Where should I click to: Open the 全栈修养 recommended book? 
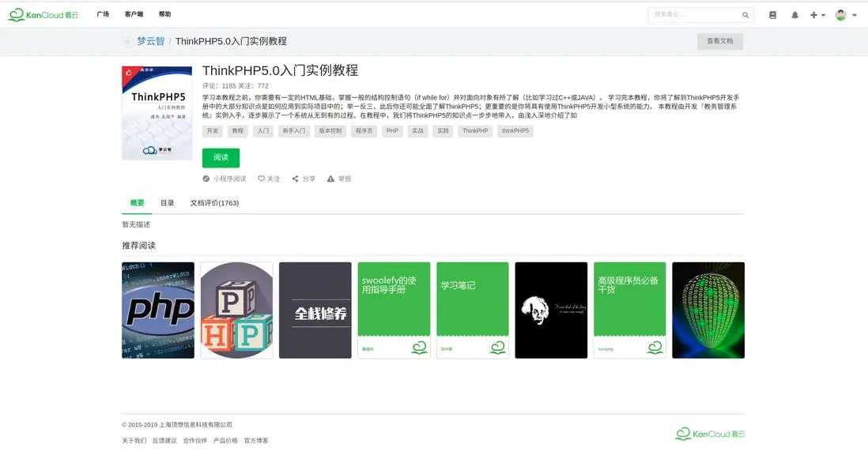(315, 311)
